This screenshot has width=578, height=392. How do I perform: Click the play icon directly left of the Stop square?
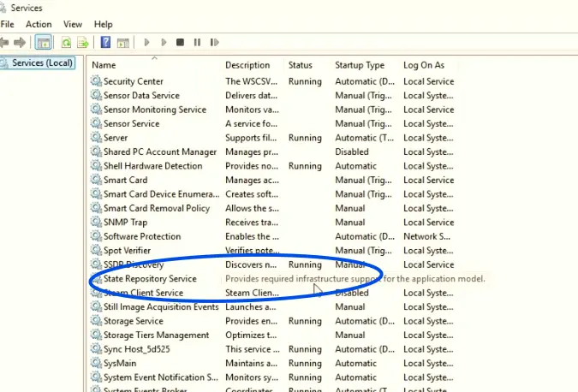pyautogui.click(x=164, y=43)
